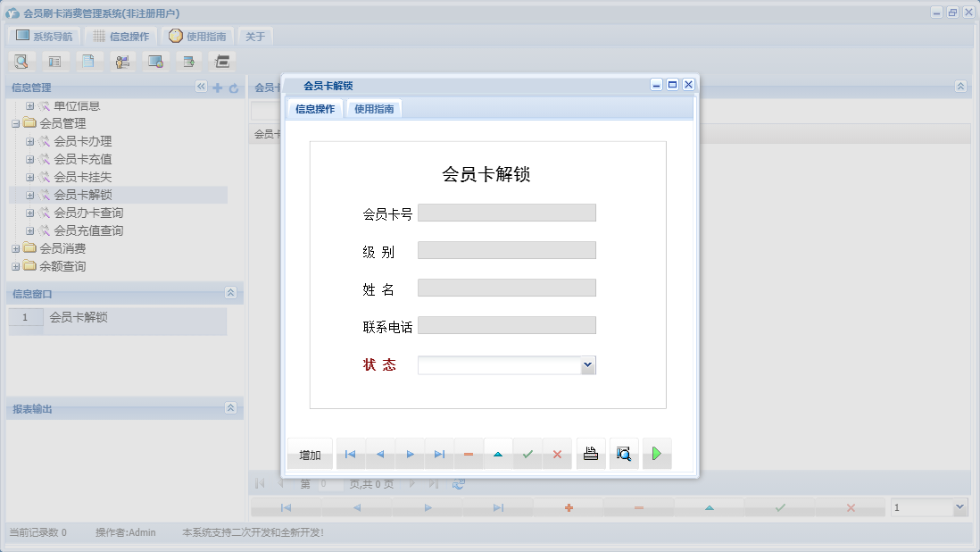Click the green run arrow in the dialog toolbar

click(657, 454)
